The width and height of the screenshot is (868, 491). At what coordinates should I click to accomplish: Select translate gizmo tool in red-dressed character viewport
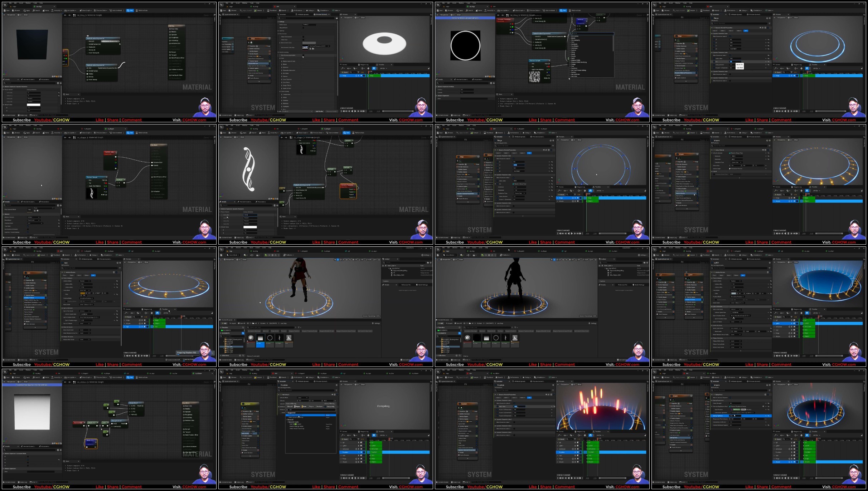pos(338,260)
